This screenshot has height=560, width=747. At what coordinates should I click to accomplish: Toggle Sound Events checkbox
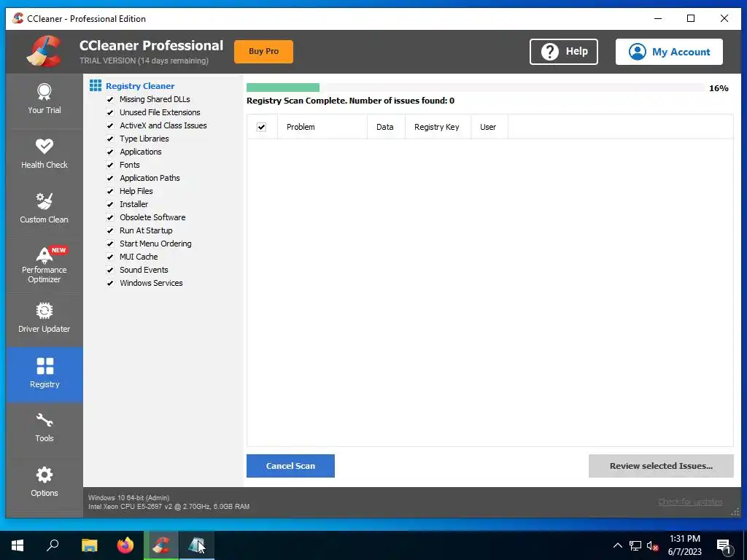pos(110,270)
